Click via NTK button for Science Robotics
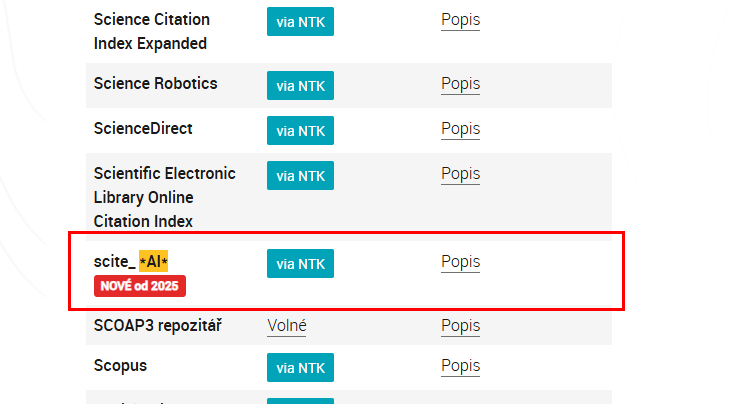This screenshot has width=752, height=404. point(300,85)
